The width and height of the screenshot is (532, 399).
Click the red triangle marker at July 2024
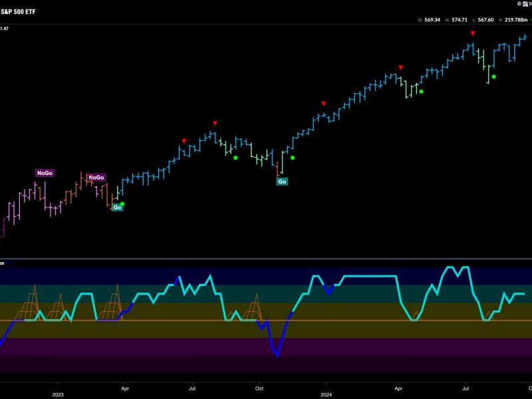coord(473,33)
